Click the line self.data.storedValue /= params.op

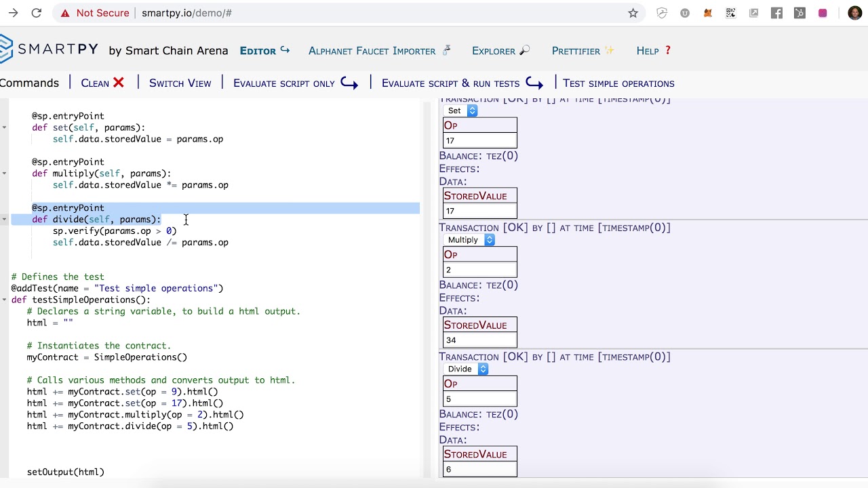tap(140, 243)
